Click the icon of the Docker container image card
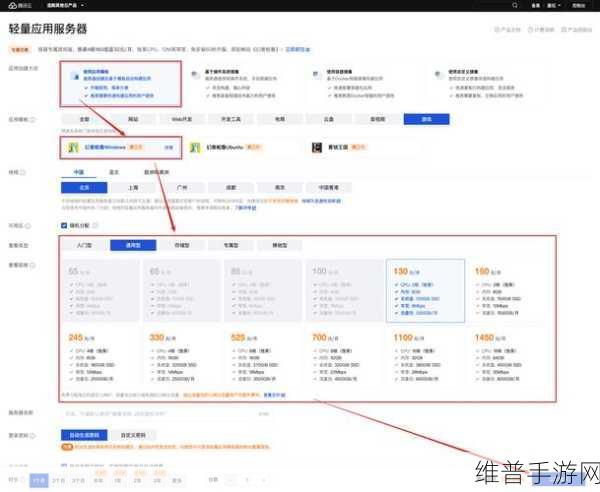Viewport: 600px width, 492px height. [x=317, y=74]
